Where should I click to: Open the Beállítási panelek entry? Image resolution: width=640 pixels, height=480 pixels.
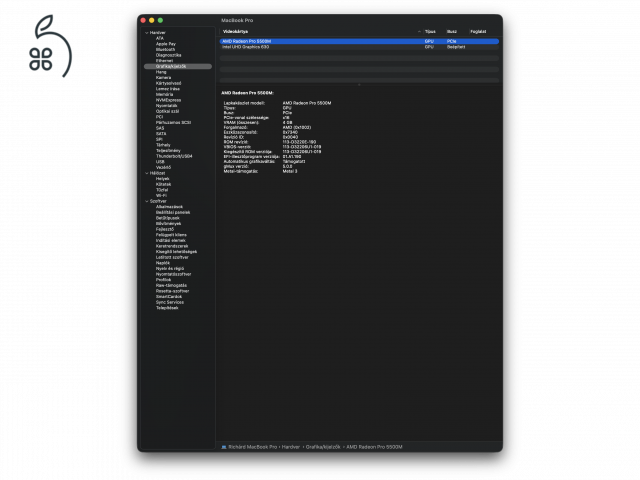click(173, 213)
